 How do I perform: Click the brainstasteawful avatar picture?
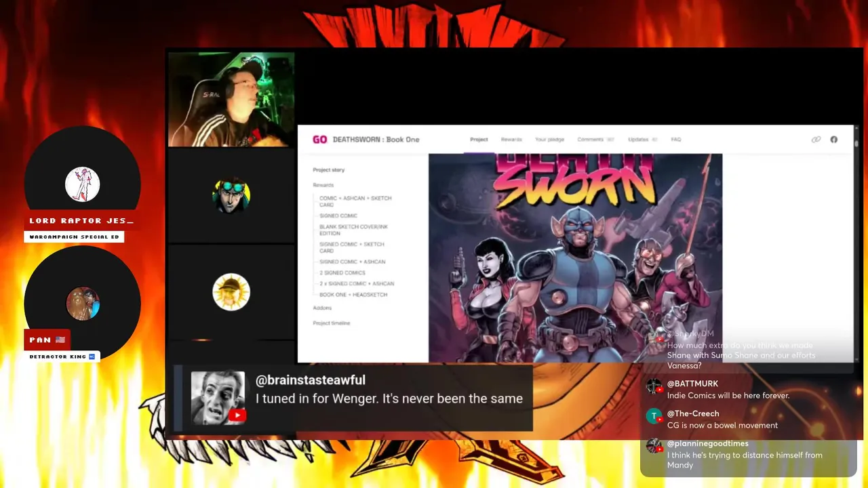218,398
